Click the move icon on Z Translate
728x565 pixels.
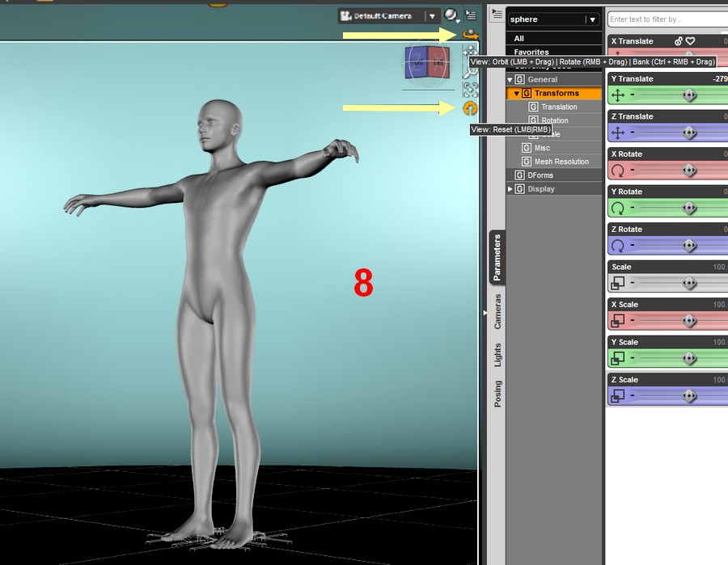[618, 133]
